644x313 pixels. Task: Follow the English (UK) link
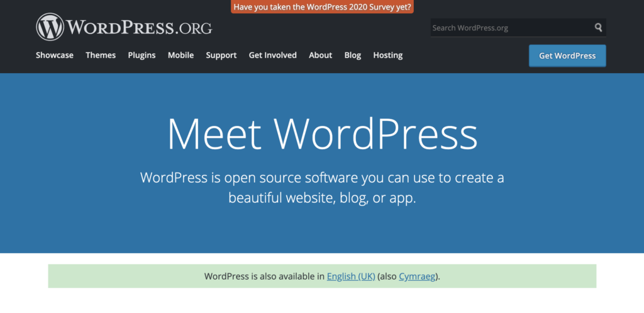tap(351, 276)
